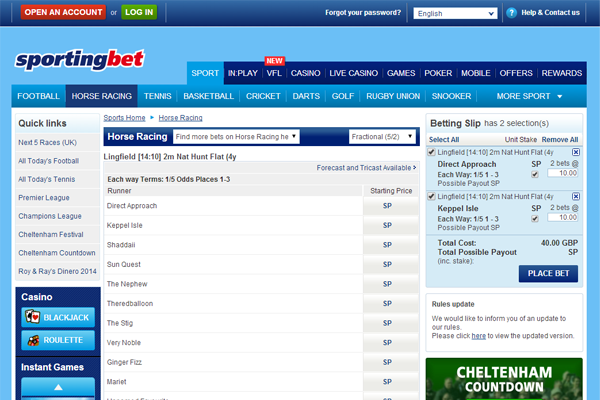This screenshot has width=600, height=400.
Task: Click the Direct Approach unit stake field
Action: pos(562,173)
